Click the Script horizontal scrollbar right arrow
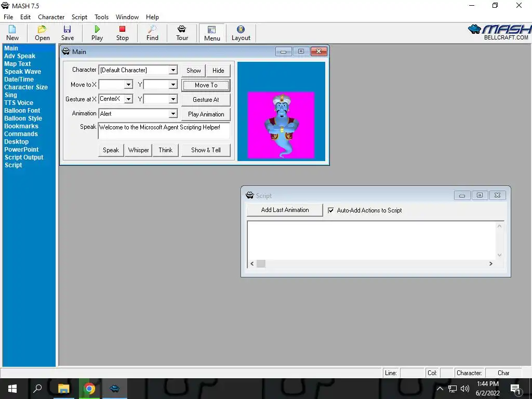The height and width of the screenshot is (399, 532). click(490, 263)
